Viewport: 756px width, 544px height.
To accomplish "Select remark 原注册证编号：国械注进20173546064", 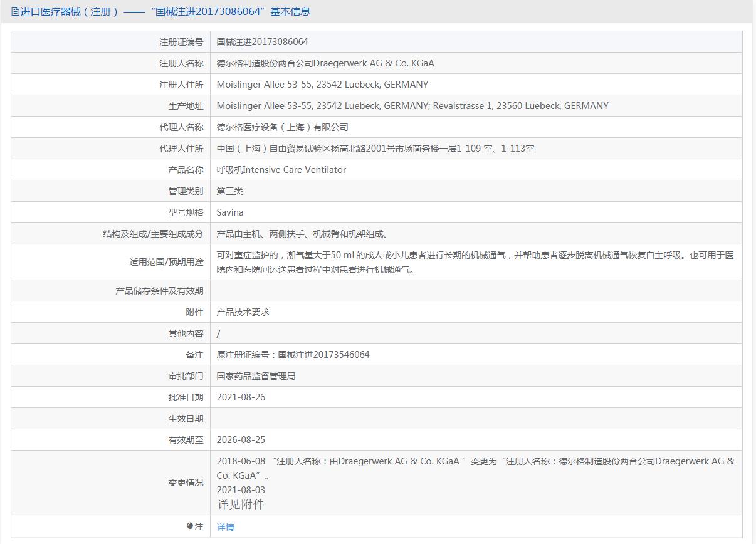I will [293, 355].
